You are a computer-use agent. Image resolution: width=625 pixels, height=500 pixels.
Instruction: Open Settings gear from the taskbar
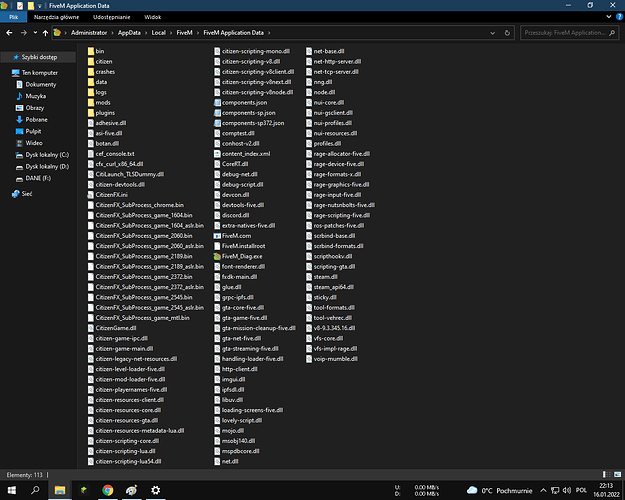coord(155,490)
